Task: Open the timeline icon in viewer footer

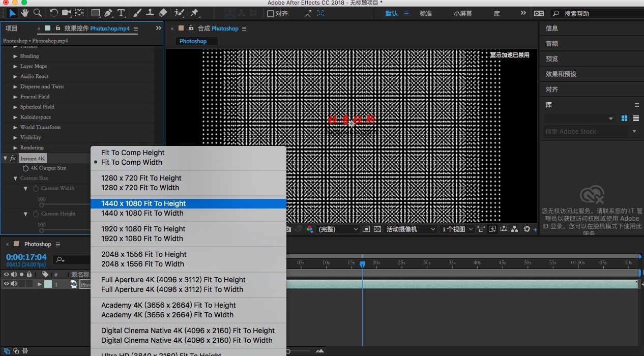Action: 504,229
